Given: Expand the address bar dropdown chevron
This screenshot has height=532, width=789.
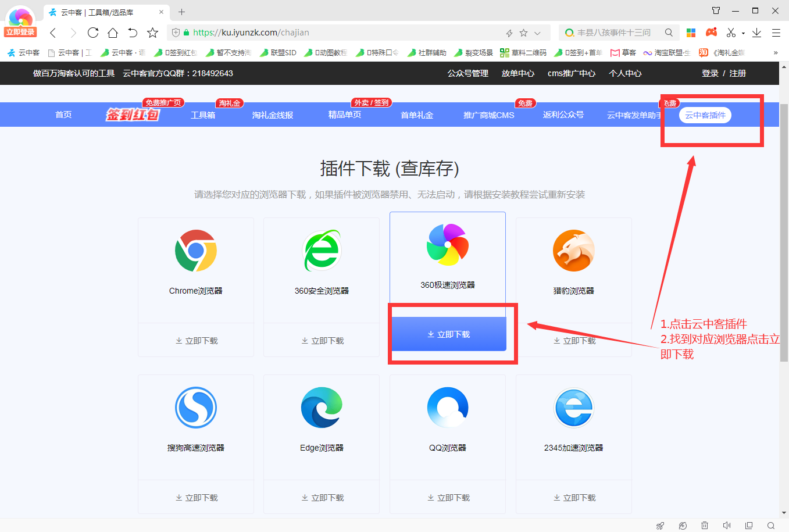Looking at the screenshot, I should pyautogui.click(x=537, y=32).
